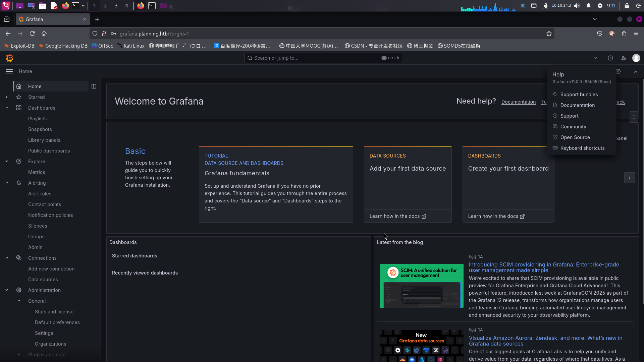Viewport: 644px width, 362px height.
Task: Open the help question mark icon
Action: (x=610, y=58)
